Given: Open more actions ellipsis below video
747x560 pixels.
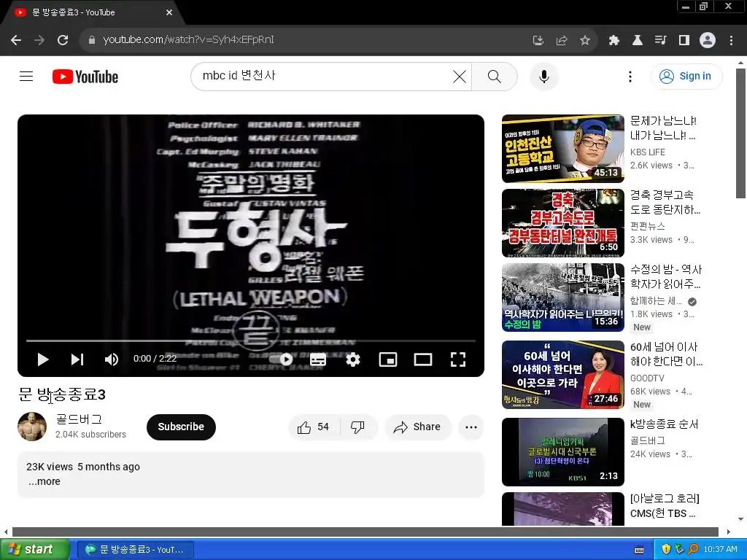Looking at the screenshot, I should click(x=471, y=427).
